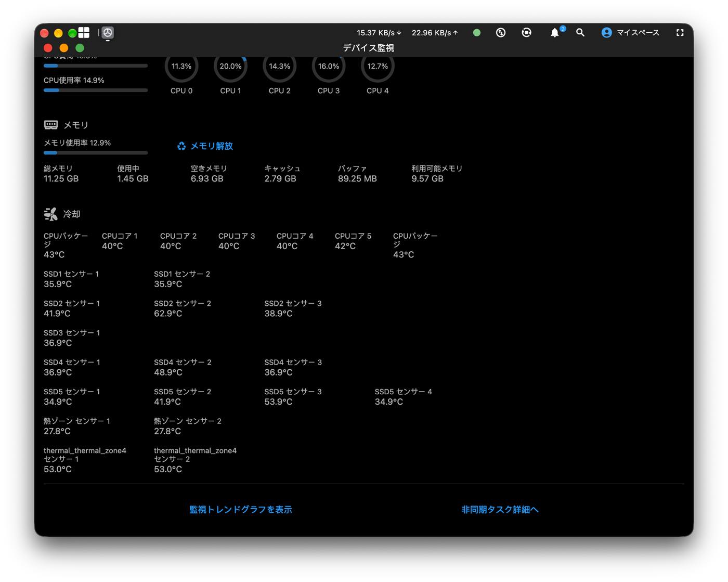Click the CPU 1 usage gauge
Screen dimensions: 728x582
tap(230, 67)
